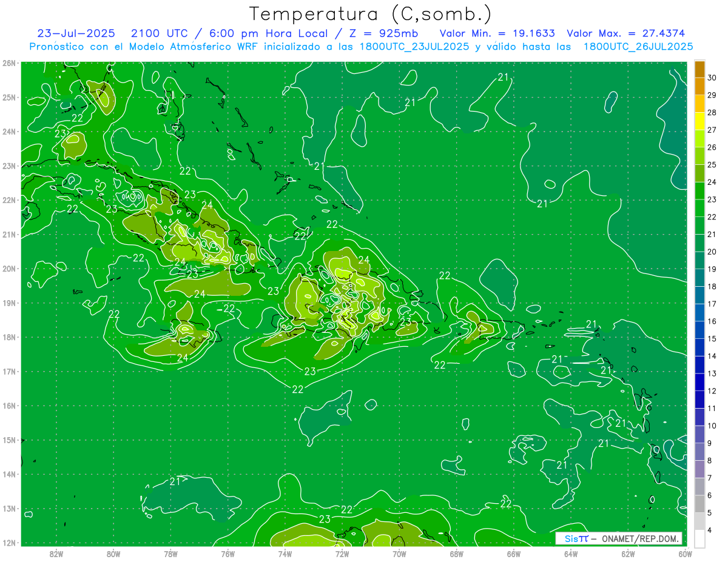Click the '62W' longitude axis label

tap(628, 554)
